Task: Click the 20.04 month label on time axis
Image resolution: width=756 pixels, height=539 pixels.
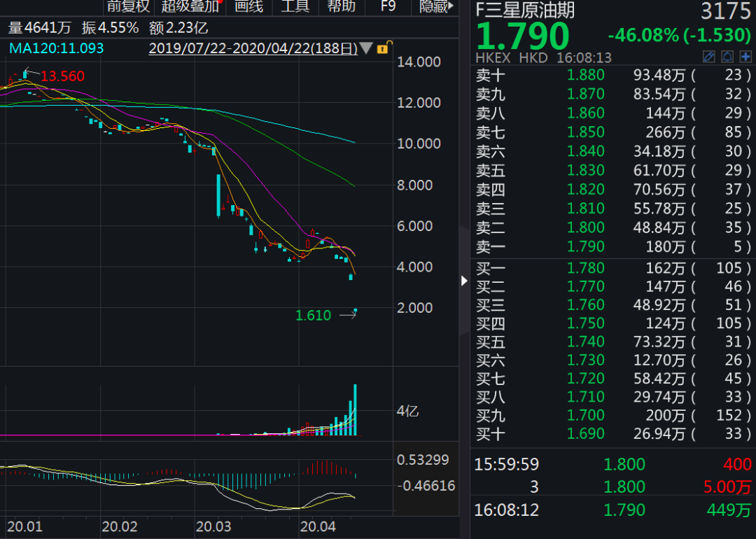Action: (317, 526)
